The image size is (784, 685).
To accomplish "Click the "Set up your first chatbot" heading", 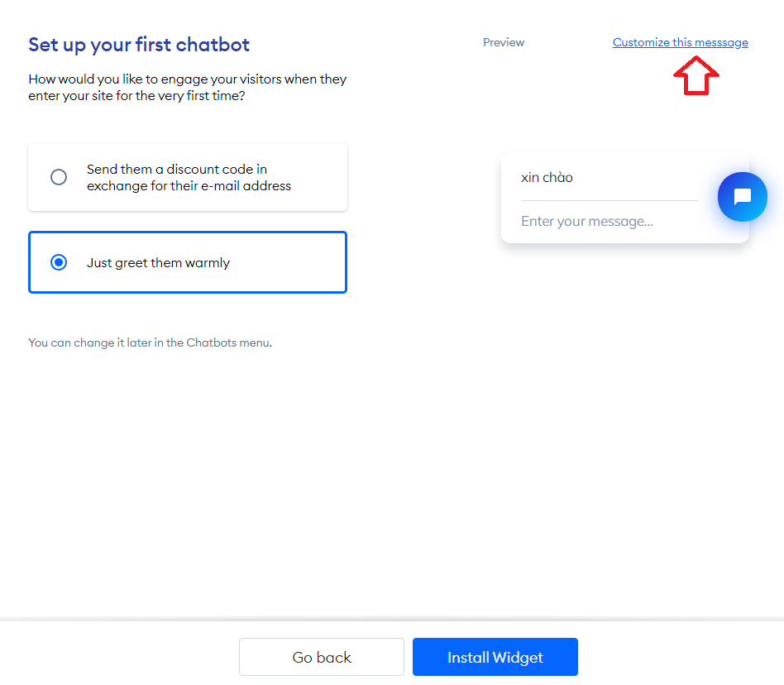I will click(139, 45).
